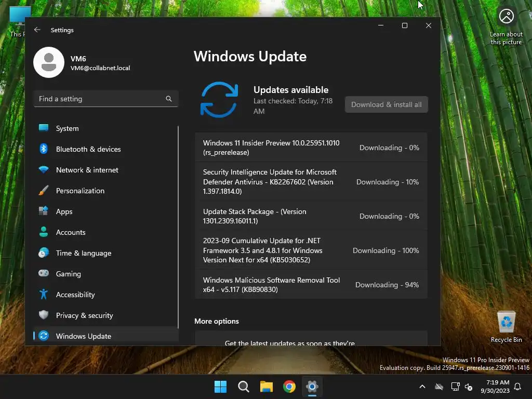Click the VM6 user profile avatar
The height and width of the screenshot is (399, 532).
(49, 62)
